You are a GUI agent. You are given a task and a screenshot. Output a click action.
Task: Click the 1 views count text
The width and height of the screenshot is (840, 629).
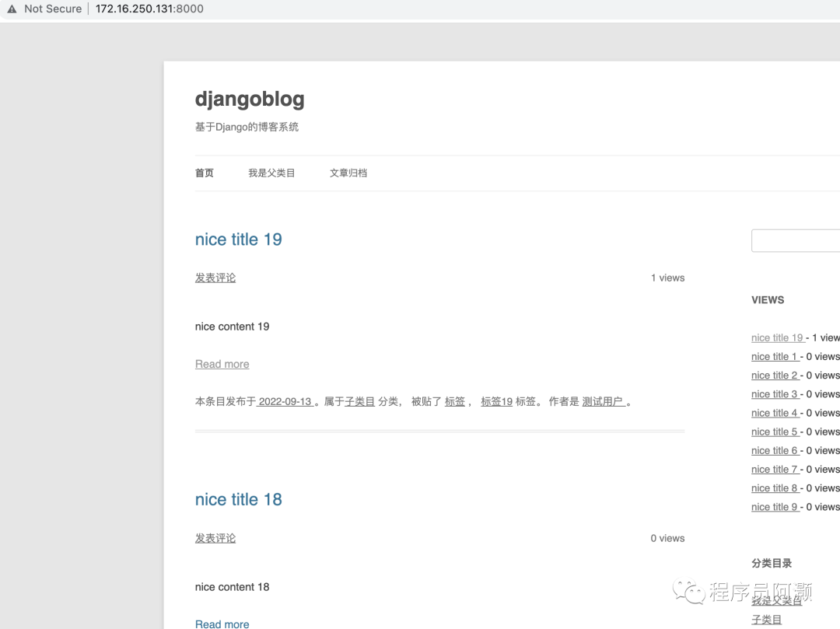[x=667, y=278]
